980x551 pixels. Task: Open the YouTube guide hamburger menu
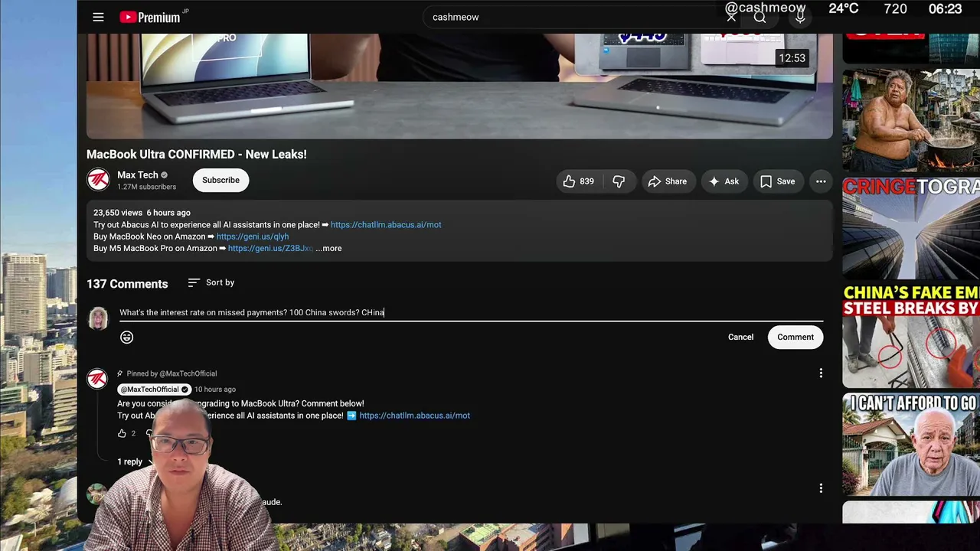click(98, 17)
